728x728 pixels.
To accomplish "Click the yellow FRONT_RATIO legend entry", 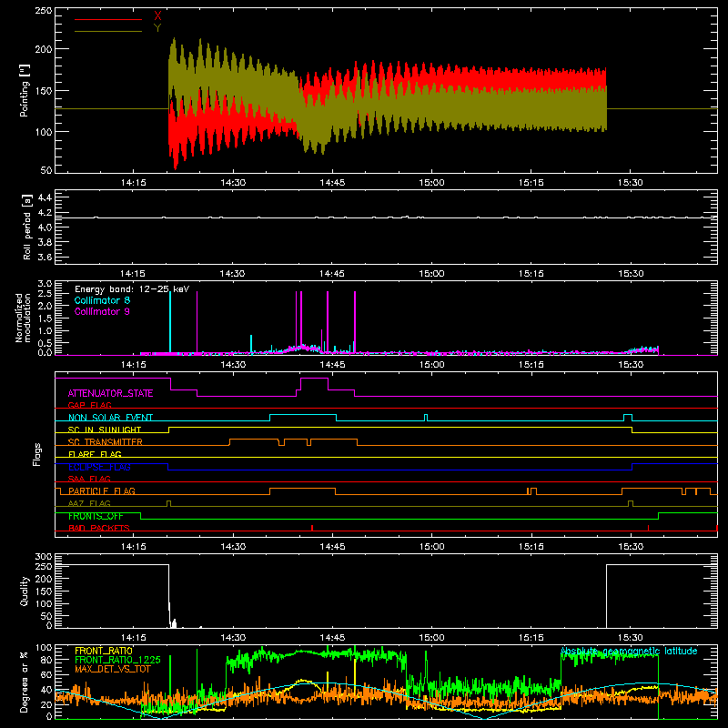I will click(104, 651).
